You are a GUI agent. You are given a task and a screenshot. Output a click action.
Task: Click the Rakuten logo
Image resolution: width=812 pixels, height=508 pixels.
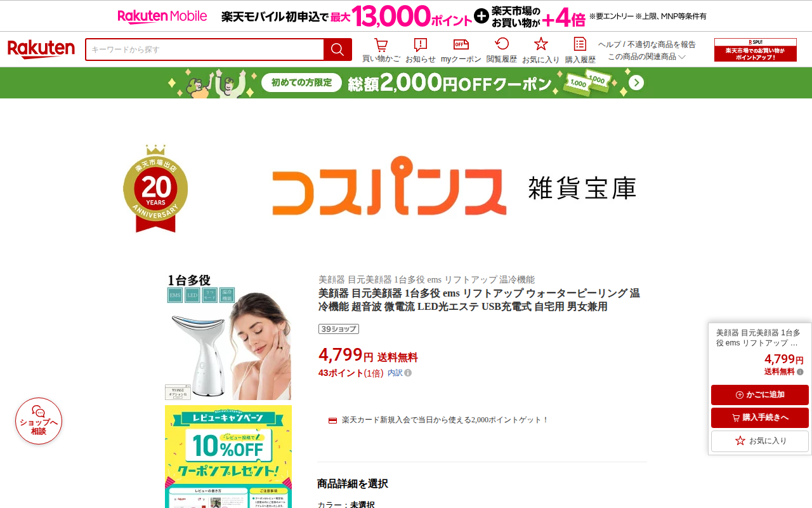[41, 49]
